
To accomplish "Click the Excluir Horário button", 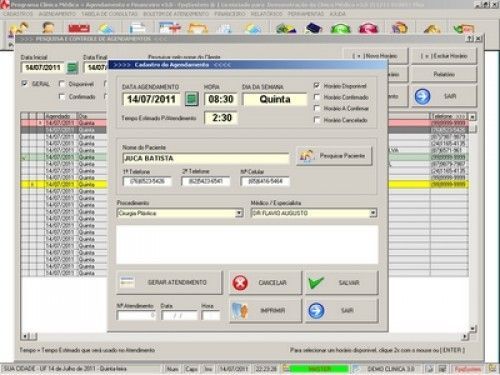I will 444,56.
